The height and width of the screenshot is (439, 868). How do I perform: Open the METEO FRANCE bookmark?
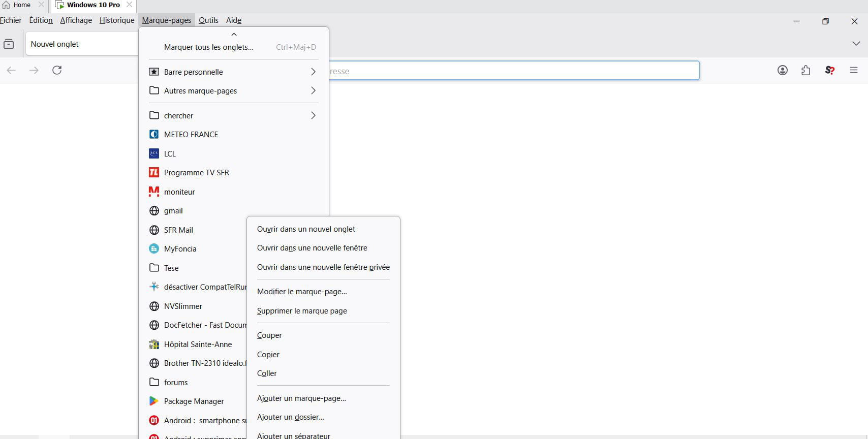pyautogui.click(x=191, y=135)
